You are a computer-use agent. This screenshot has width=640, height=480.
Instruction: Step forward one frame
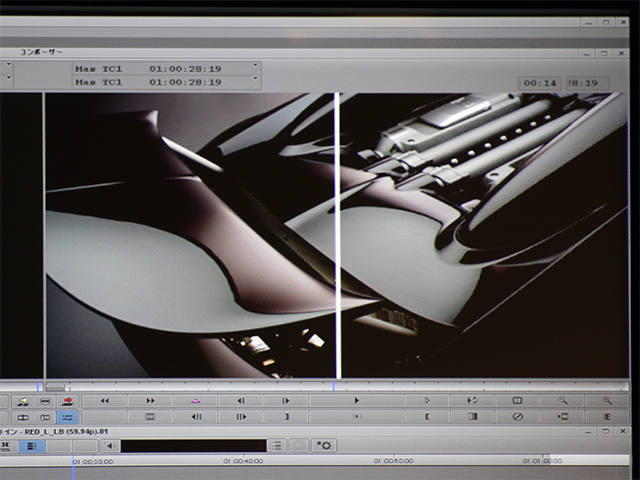pos(286,401)
